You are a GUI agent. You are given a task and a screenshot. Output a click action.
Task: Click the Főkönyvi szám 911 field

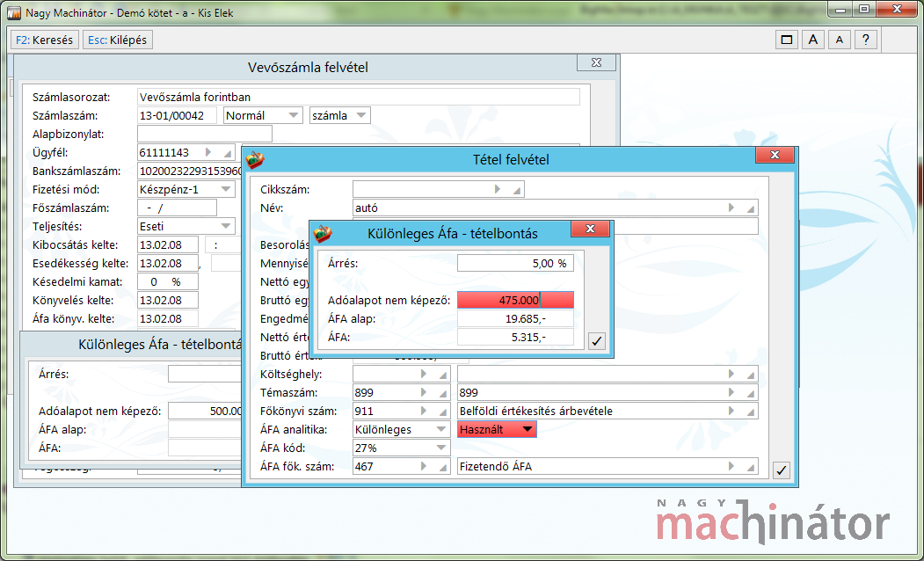pyautogui.click(x=401, y=411)
